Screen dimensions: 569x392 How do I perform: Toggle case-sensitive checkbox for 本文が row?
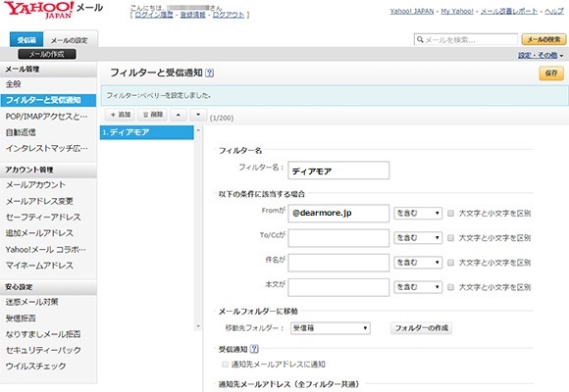click(x=450, y=287)
